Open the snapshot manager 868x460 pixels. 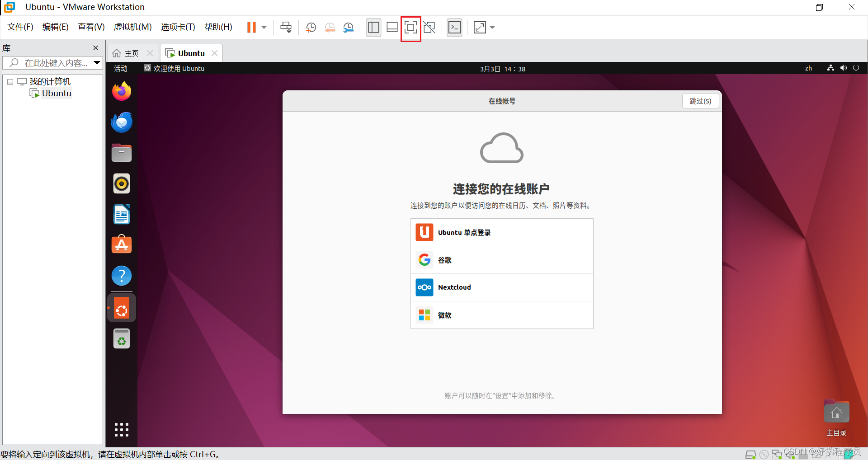click(x=348, y=28)
